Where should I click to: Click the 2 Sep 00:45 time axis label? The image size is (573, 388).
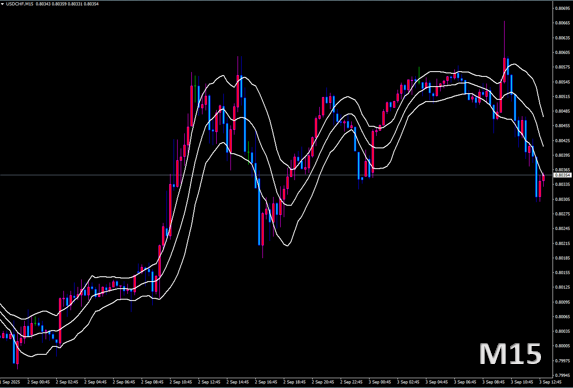(38, 382)
